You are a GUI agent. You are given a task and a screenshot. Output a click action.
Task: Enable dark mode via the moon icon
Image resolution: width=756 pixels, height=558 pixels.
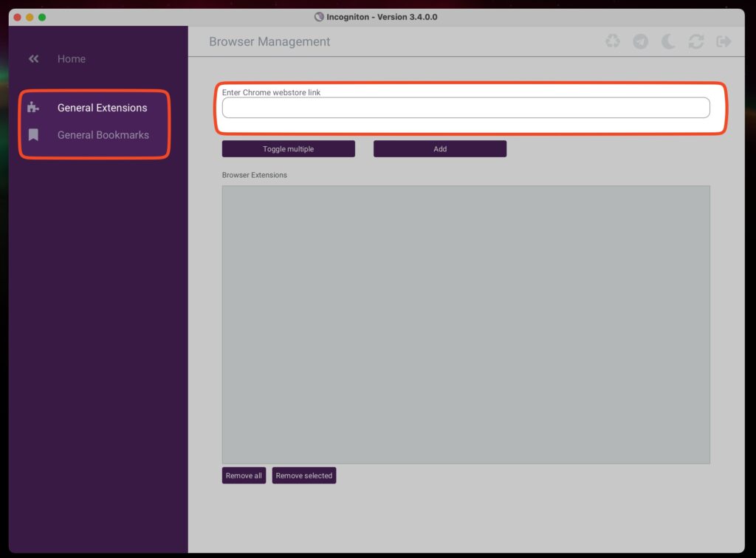tap(667, 41)
